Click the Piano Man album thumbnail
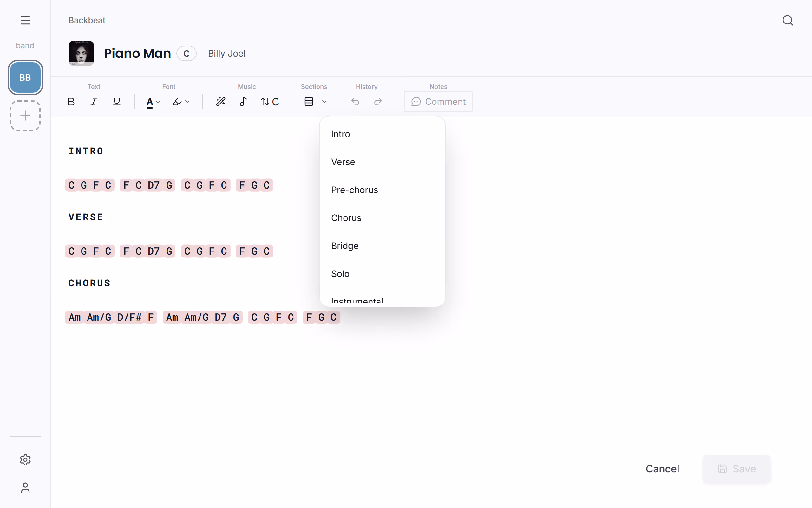Viewport: 812px width, 508px height. click(81, 53)
